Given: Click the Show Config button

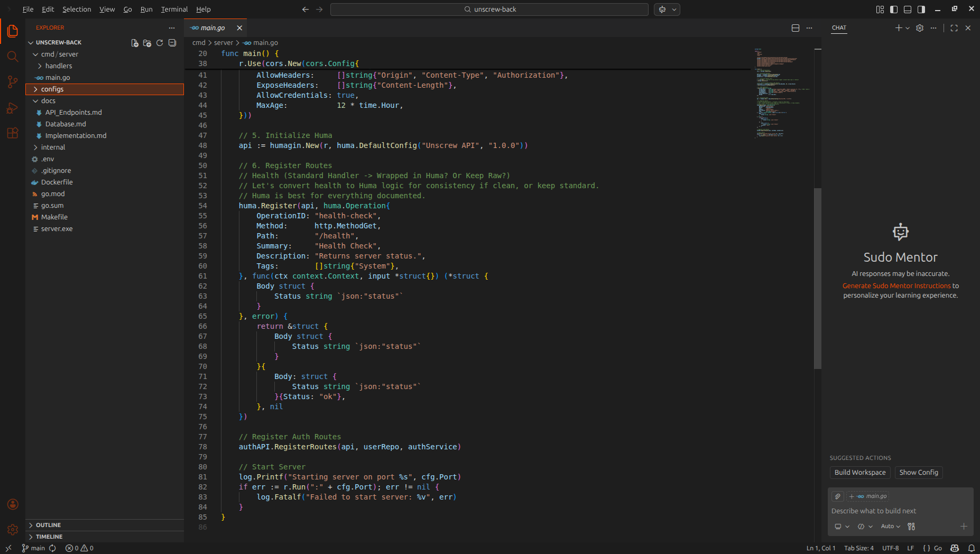Looking at the screenshot, I should 919,473.
